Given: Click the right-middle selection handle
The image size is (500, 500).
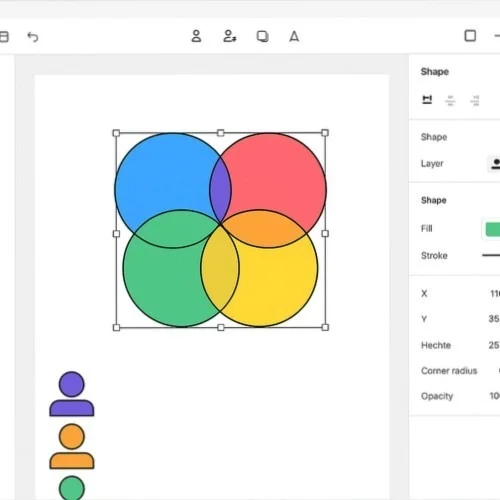Looking at the screenshot, I should click(325, 234).
